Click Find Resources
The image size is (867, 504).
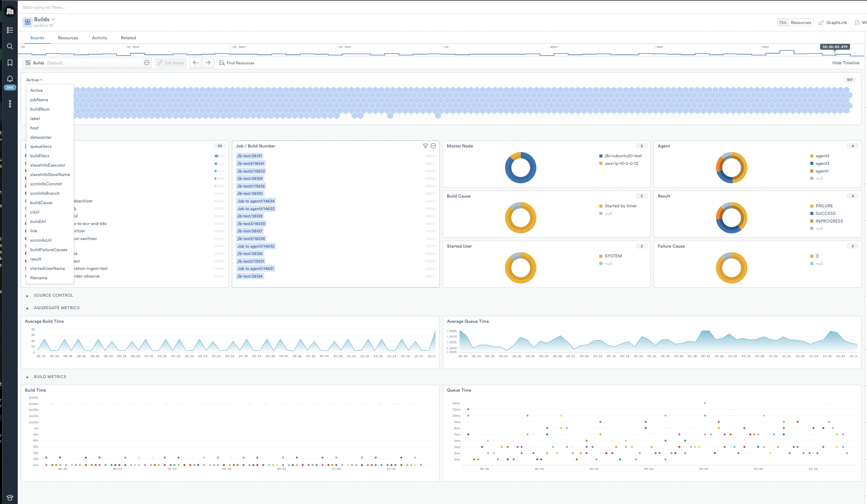click(x=237, y=63)
